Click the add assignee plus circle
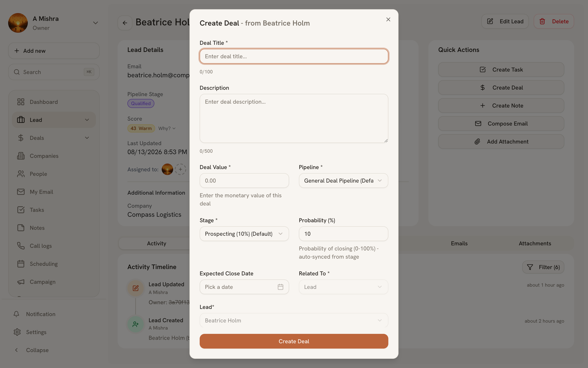Image resolution: width=588 pixels, height=368 pixels. 180,169
